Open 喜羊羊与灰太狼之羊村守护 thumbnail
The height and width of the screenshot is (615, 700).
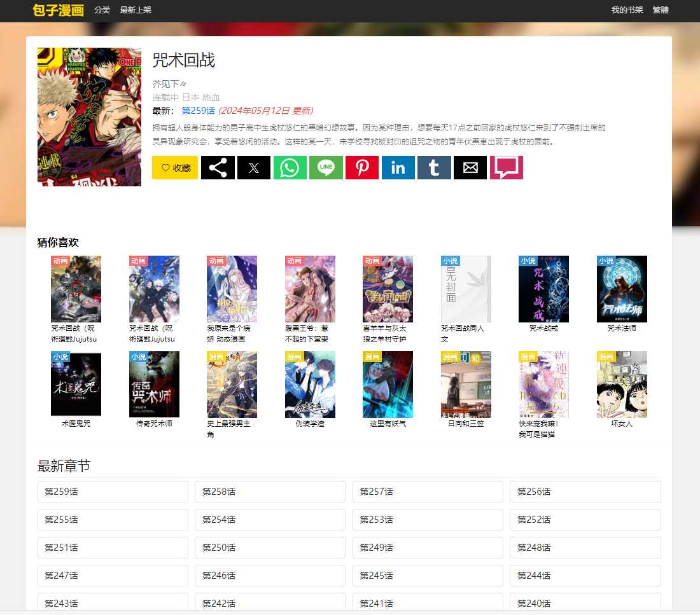(x=388, y=289)
